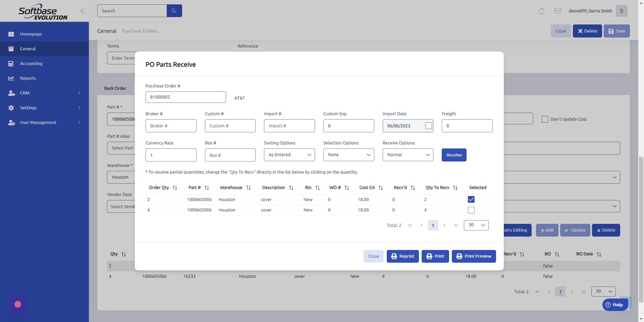Viewport: 644px width, 322px height.
Task: Sort dialog table by Bin
Action: [x=317, y=188]
